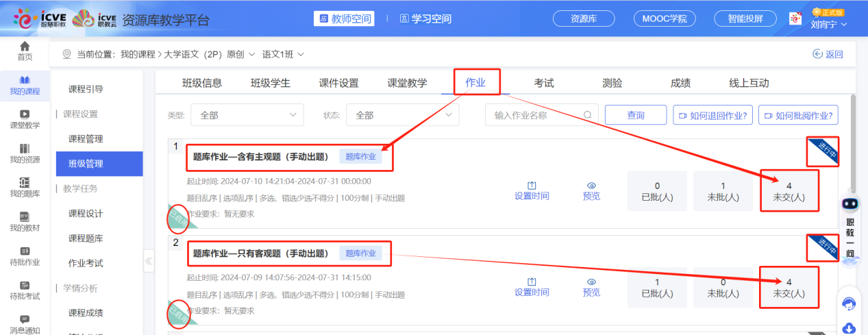Click the 预览 eye icon for second assignment
This screenshot has height=335, width=868.
[x=591, y=281]
